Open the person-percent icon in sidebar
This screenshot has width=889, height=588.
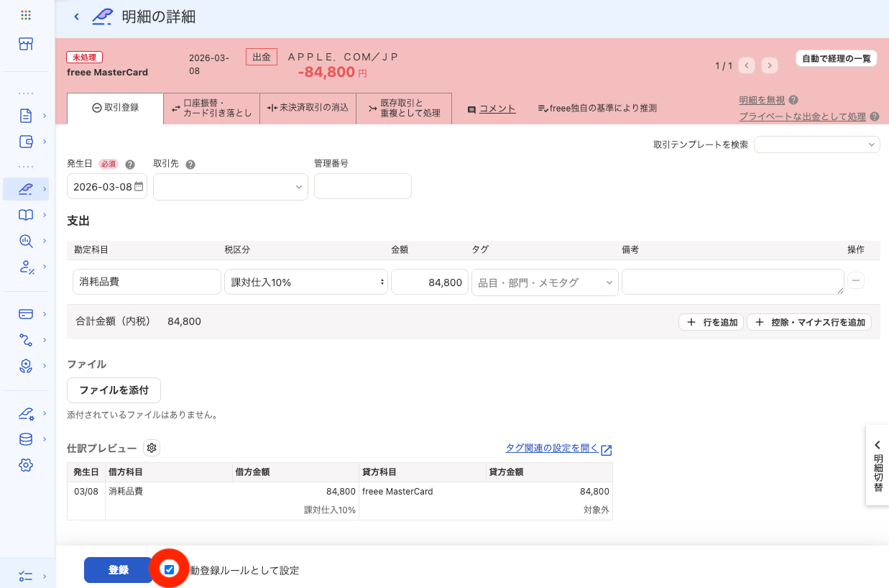26,267
